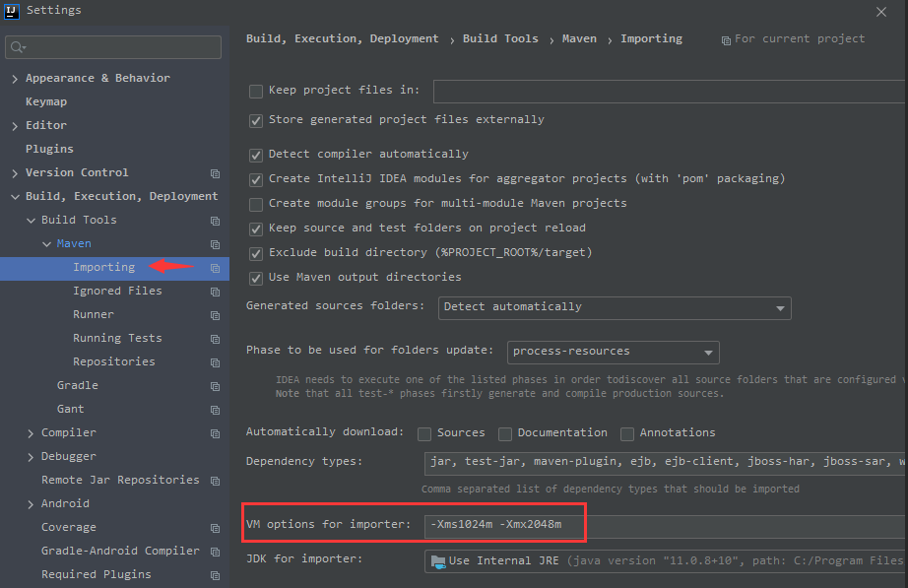Viewport: 908px width, 588px height.
Task: Open Ignored Files settings page
Action: coord(117,291)
